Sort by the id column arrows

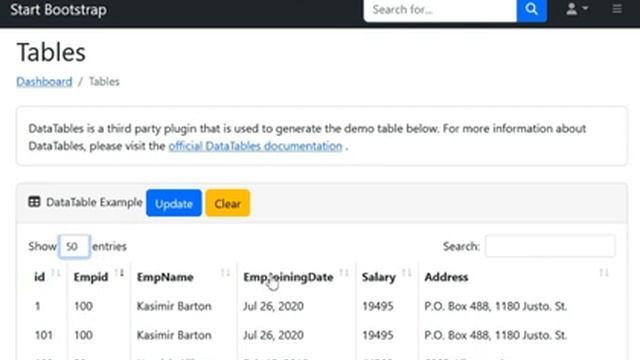tap(56, 273)
